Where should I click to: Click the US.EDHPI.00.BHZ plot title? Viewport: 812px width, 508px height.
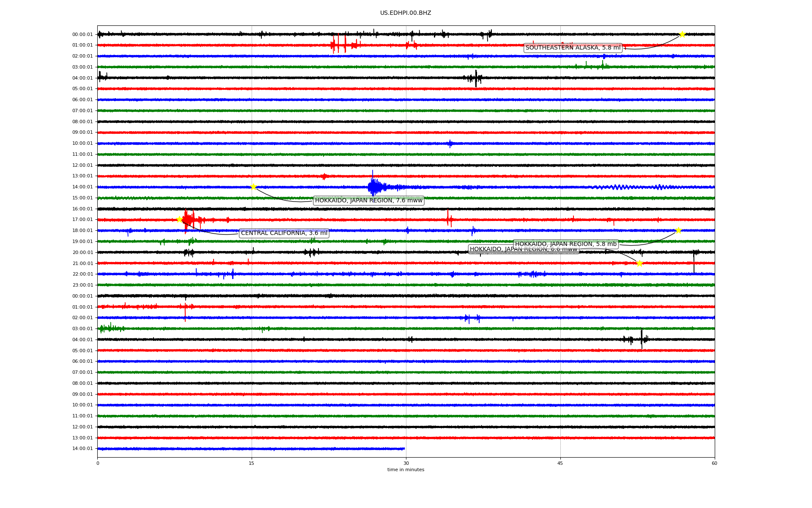click(x=405, y=13)
